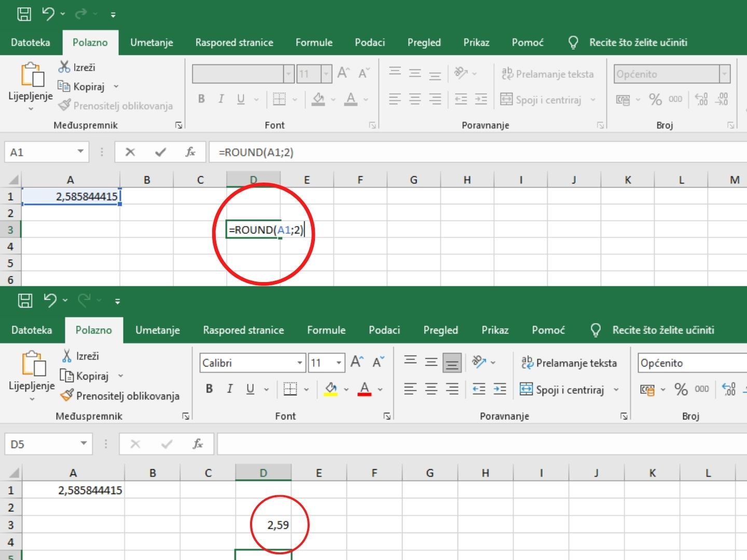Toggle Bold in lower window
Viewport: 747px width, 560px height.
pos(209,389)
